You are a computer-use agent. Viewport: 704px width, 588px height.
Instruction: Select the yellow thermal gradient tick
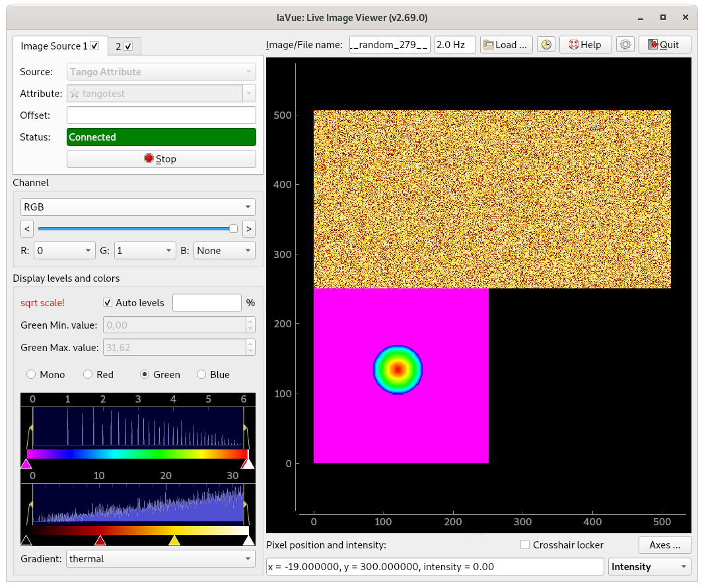(174, 540)
